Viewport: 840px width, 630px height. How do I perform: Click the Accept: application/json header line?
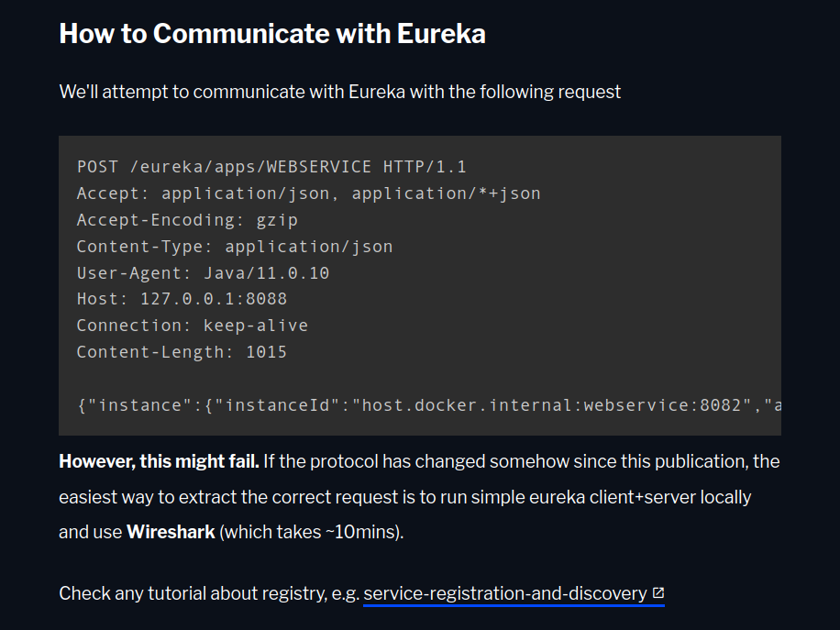[x=308, y=193]
